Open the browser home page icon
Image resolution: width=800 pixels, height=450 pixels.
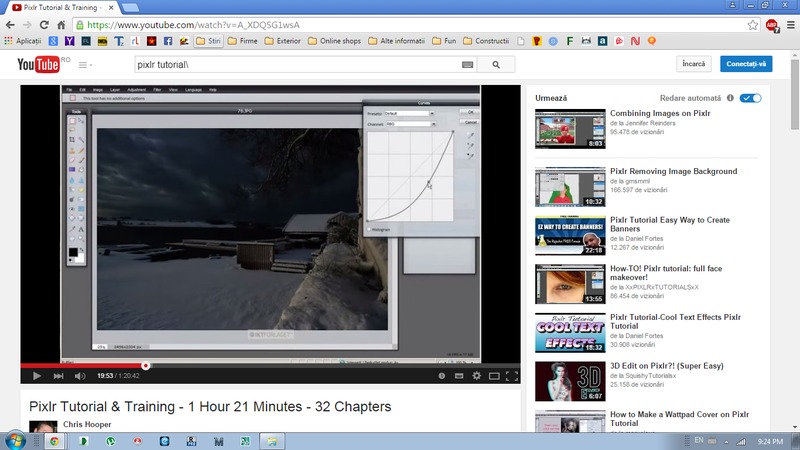point(61,24)
